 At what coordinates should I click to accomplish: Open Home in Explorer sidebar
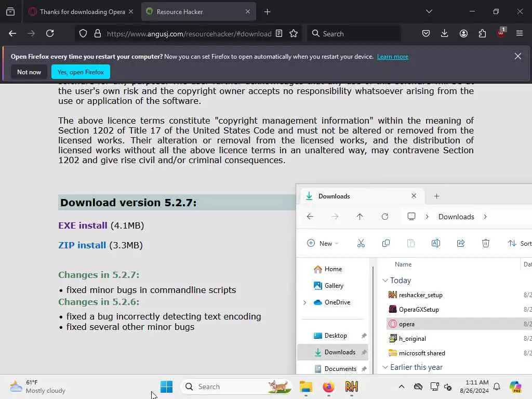pyautogui.click(x=333, y=269)
